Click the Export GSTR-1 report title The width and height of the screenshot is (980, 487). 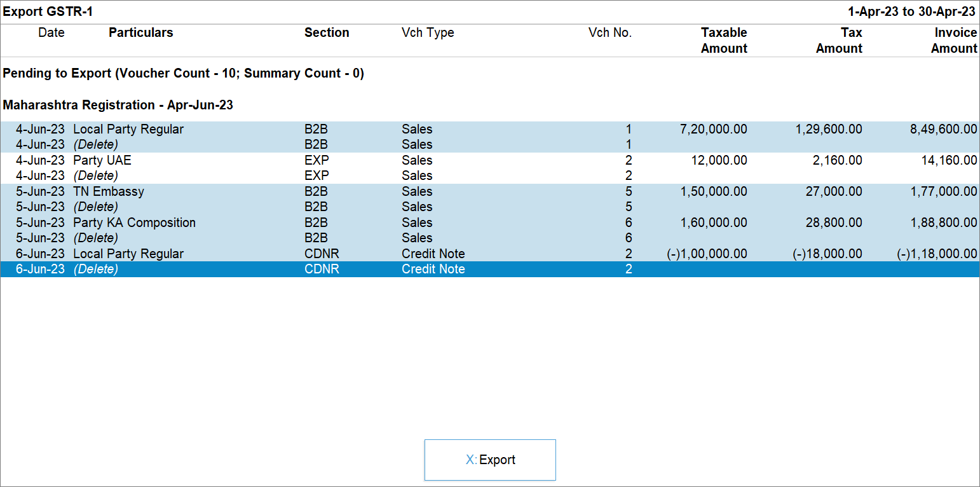[x=48, y=11]
